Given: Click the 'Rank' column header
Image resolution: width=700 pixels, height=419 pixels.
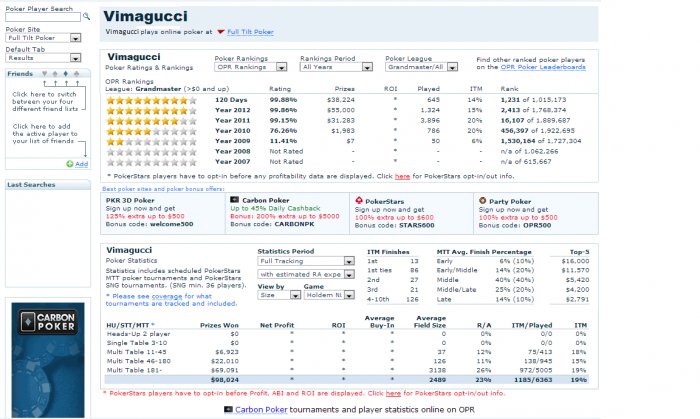Looking at the screenshot, I should point(509,89).
